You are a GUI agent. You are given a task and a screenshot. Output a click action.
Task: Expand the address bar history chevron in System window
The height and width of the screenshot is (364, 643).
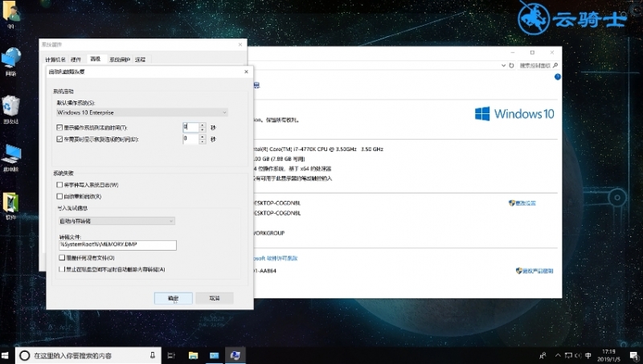pyautogui.click(x=504, y=65)
